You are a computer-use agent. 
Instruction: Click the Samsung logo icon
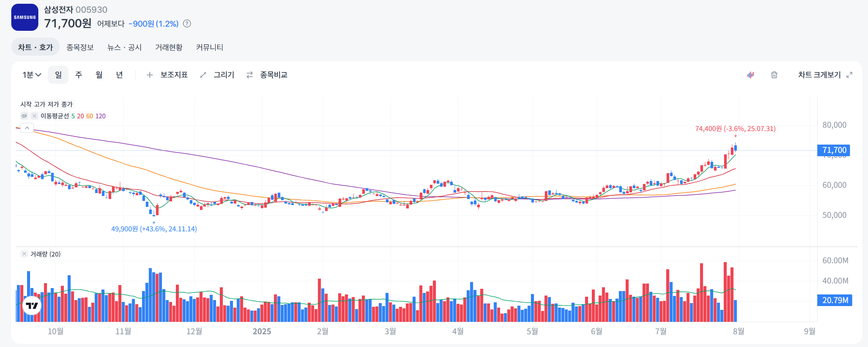point(25,17)
